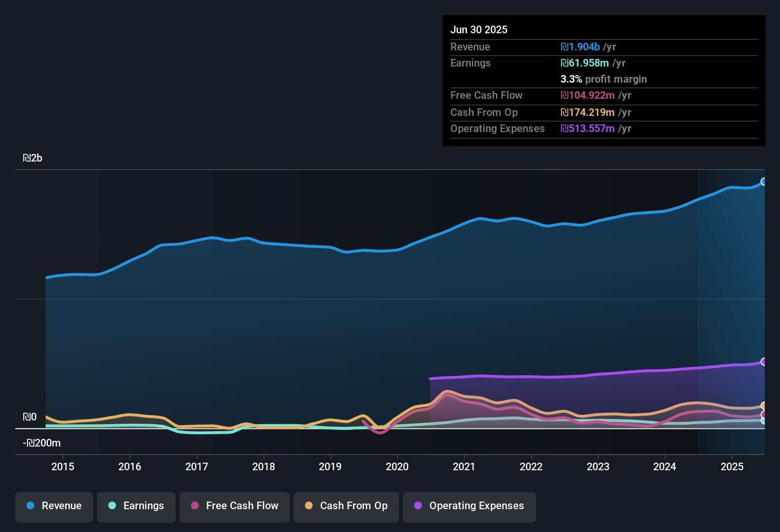Viewport: 780px width, 532px height.
Task: Open the Free Cash Flow detail row
Action: (486, 95)
